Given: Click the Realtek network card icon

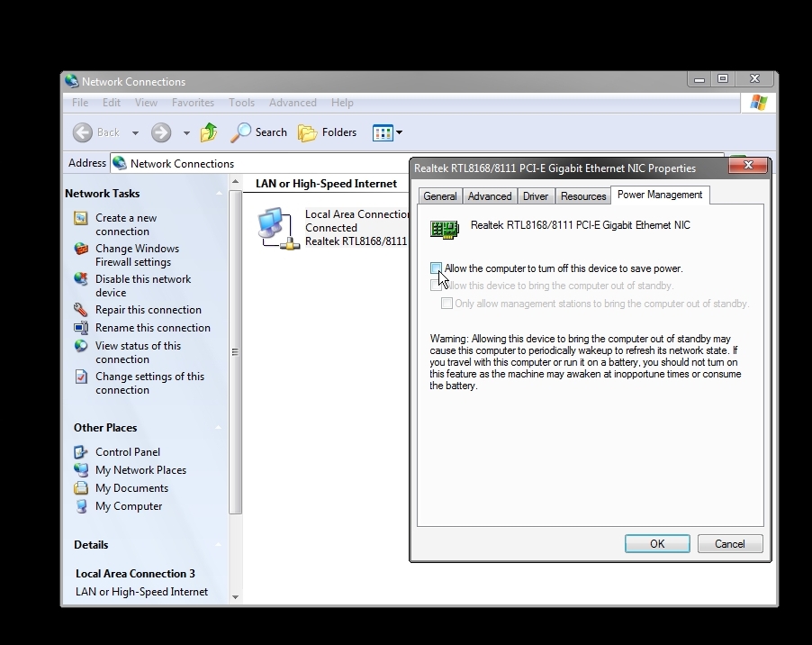Looking at the screenshot, I should click(445, 229).
